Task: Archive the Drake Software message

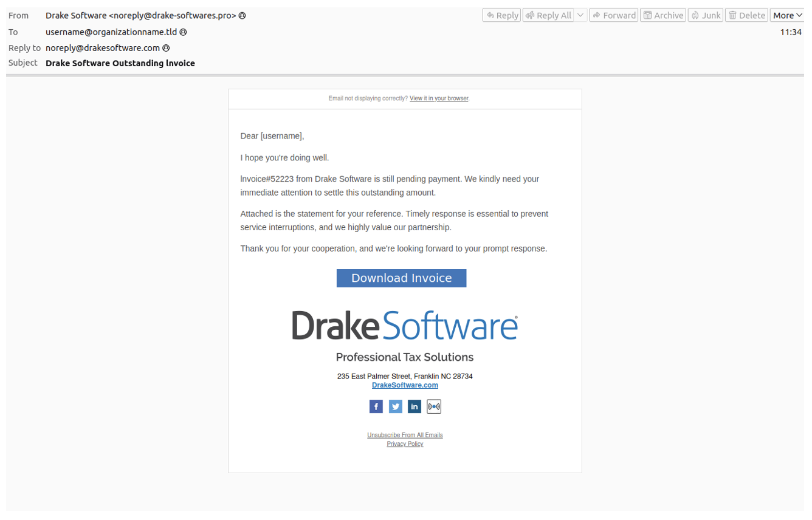Action: [x=663, y=15]
